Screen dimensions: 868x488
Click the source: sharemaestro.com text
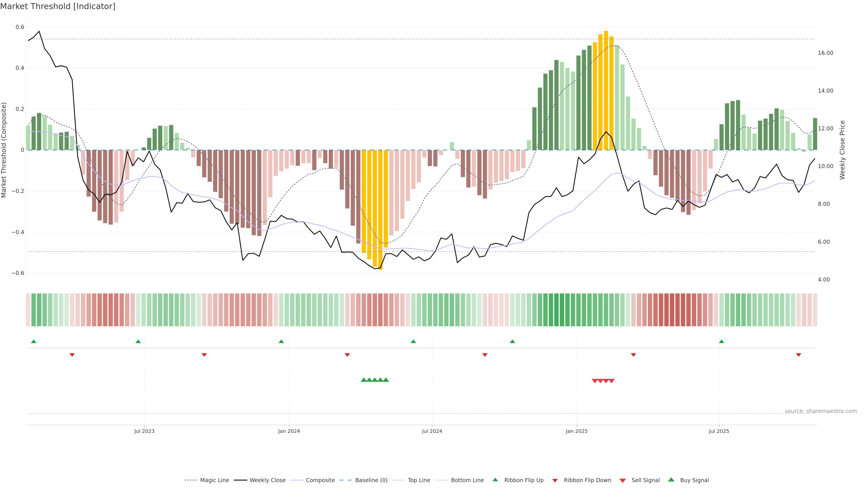[x=821, y=411]
